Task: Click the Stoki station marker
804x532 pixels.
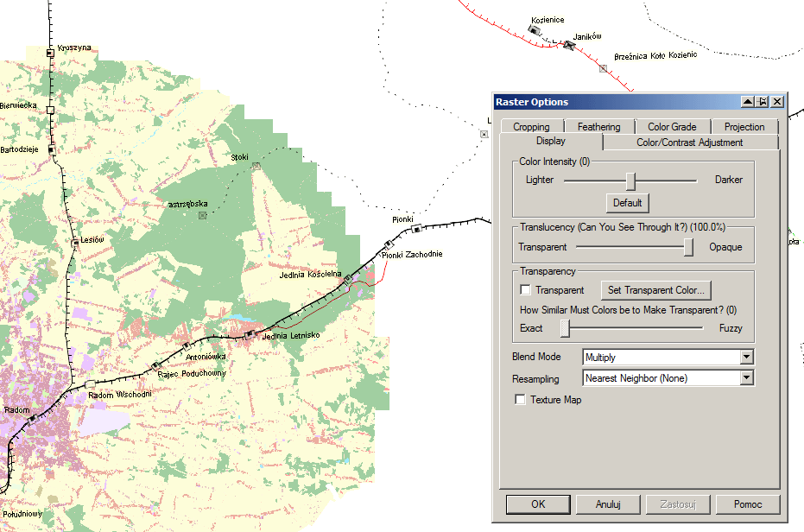Action: tap(256, 166)
